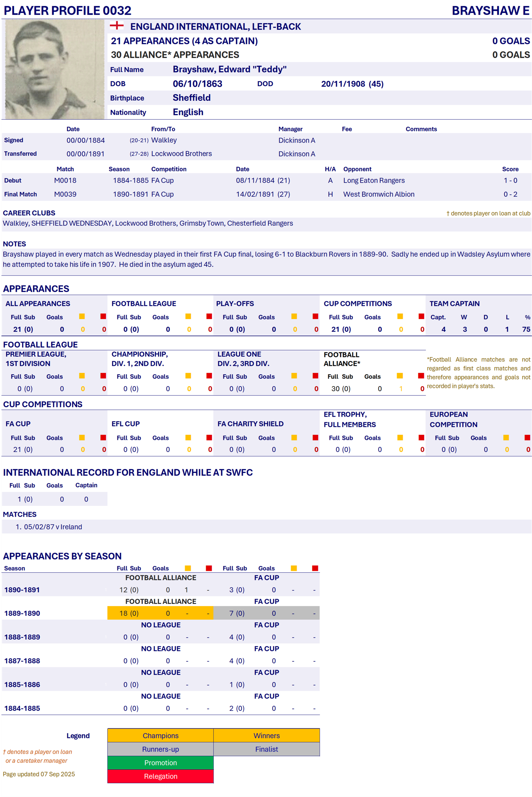Screen dimensions: 532x797
Task: Click the green Promotion legend swatch
Action: click(x=160, y=763)
